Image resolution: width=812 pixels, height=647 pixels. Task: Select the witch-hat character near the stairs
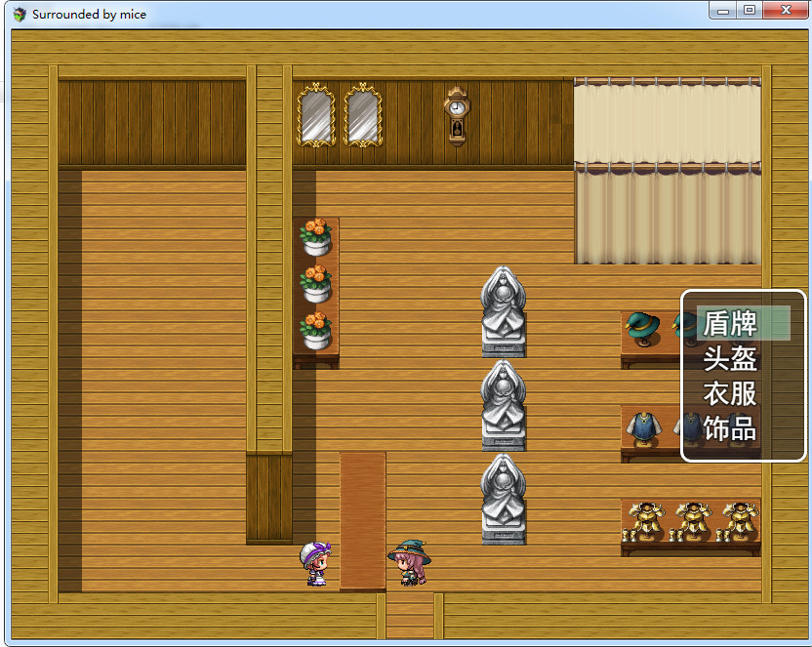point(411,561)
